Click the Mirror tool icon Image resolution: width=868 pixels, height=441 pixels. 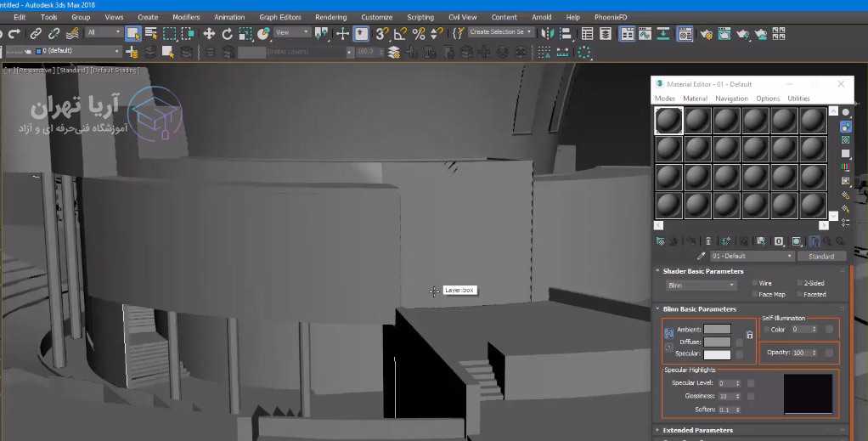[547, 34]
